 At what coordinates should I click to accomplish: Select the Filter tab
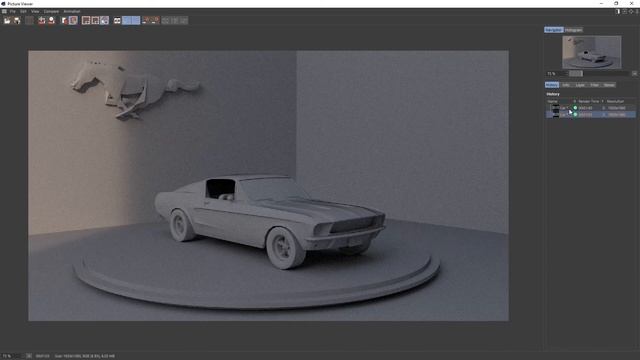(x=595, y=85)
